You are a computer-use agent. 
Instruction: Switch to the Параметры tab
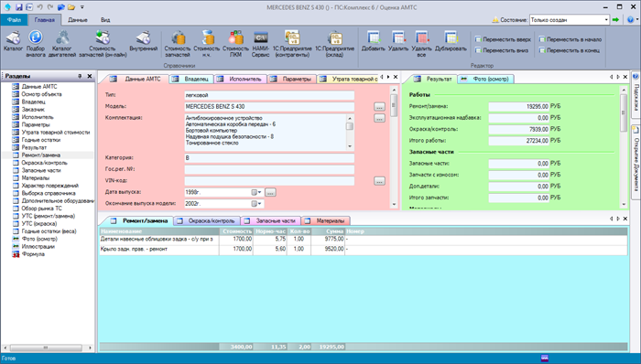[292, 80]
